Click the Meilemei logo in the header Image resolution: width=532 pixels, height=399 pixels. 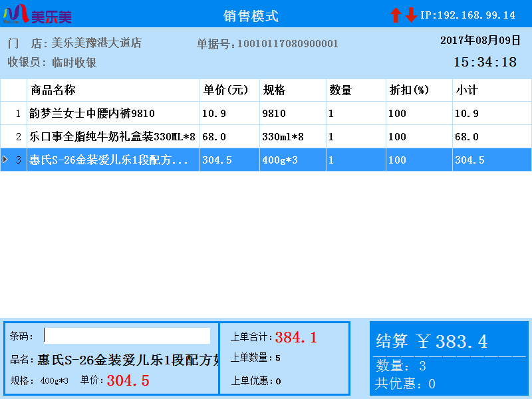tap(37, 14)
